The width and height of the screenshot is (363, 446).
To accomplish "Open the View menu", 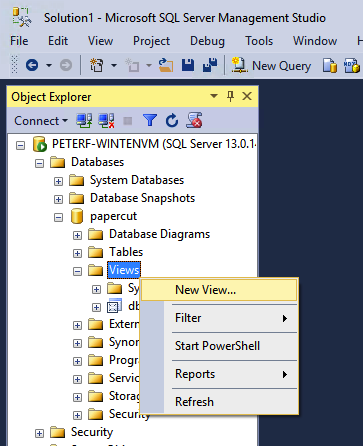I will [100, 41].
